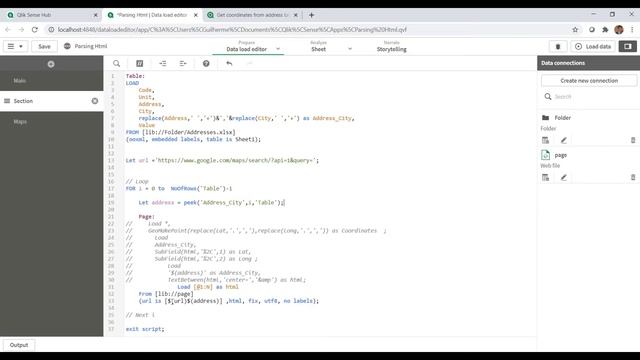This screenshot has height=360, width=640.
Task: Click the 'Table:' code line
Action: [135, 76]
